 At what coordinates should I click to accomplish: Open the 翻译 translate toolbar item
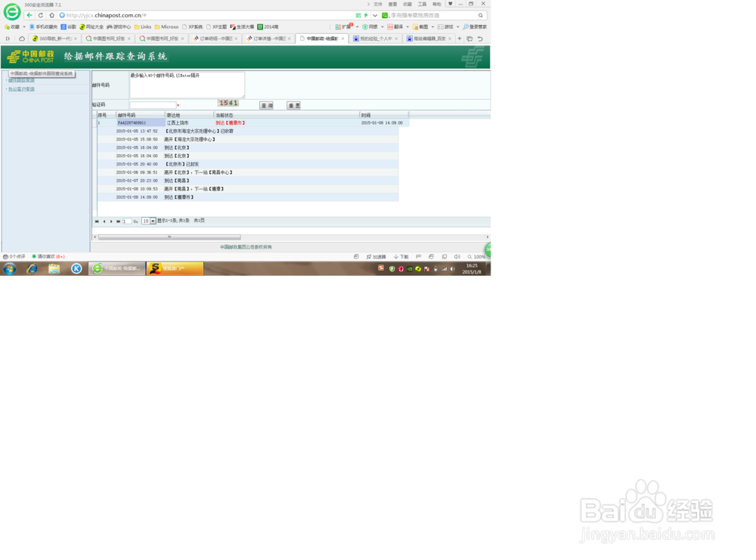click(395, 27)
